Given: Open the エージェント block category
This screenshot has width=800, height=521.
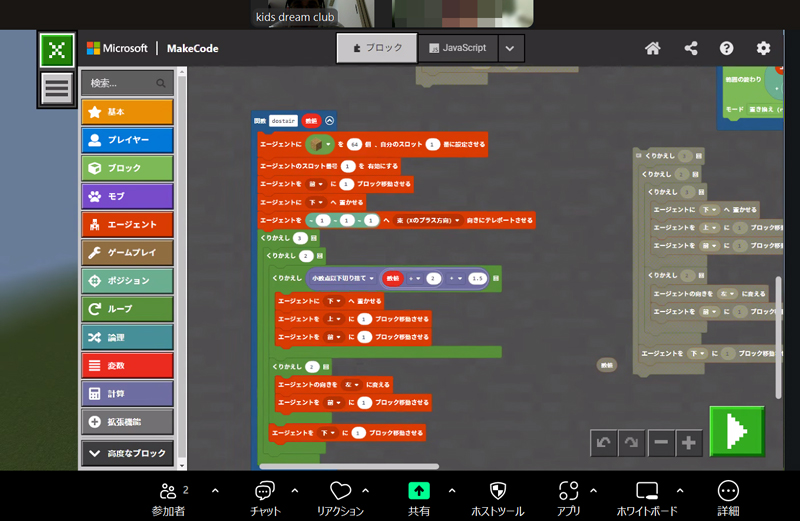Looking at the screenshot, I should tap(127, 225).
